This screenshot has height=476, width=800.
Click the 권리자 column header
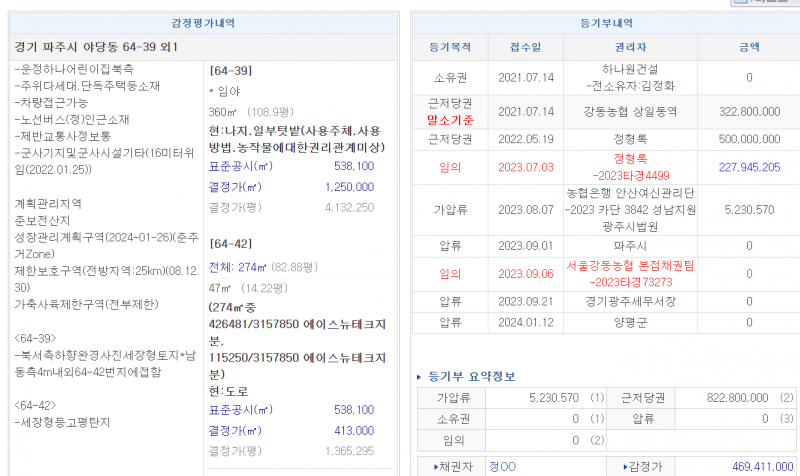[630, 47]
